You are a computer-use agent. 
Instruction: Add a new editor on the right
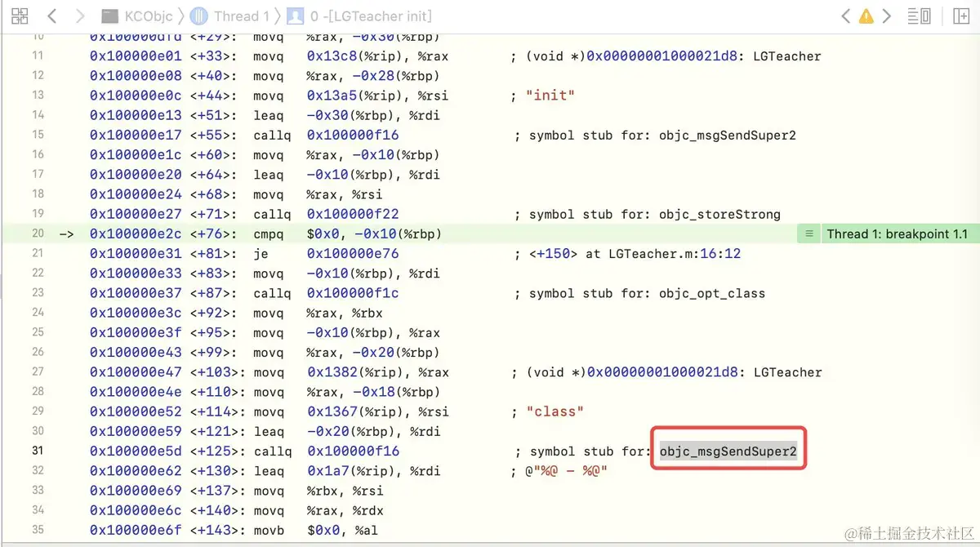[960, 16]
